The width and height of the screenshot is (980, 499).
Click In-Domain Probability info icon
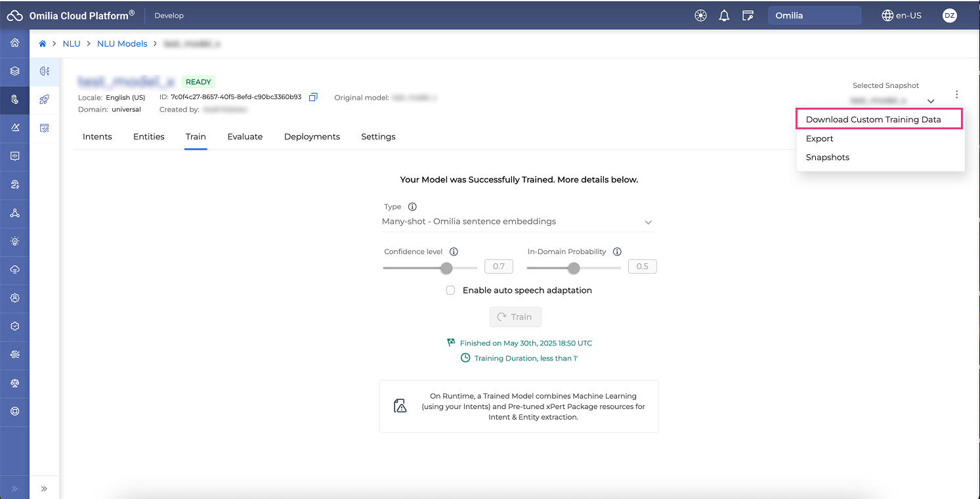(617, 251)
